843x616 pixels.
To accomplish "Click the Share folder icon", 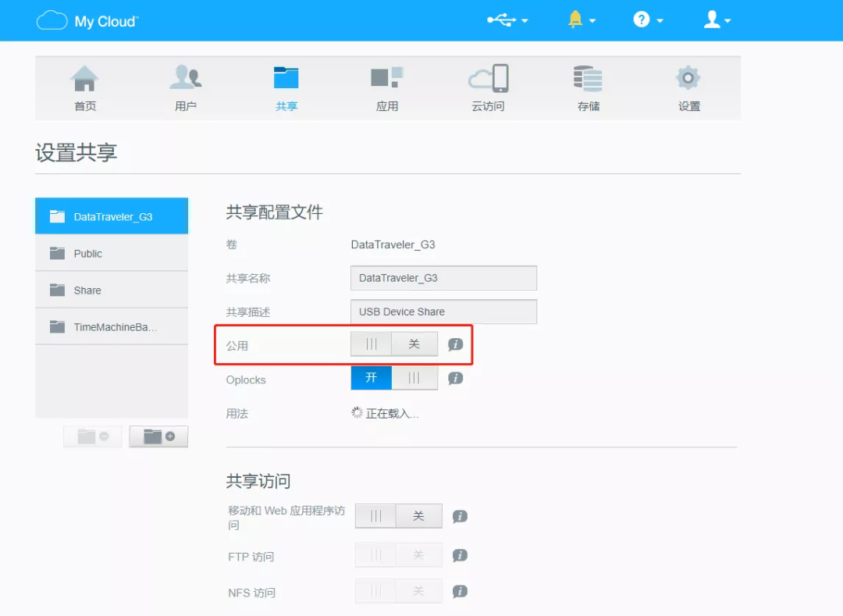I will point(57,290).
